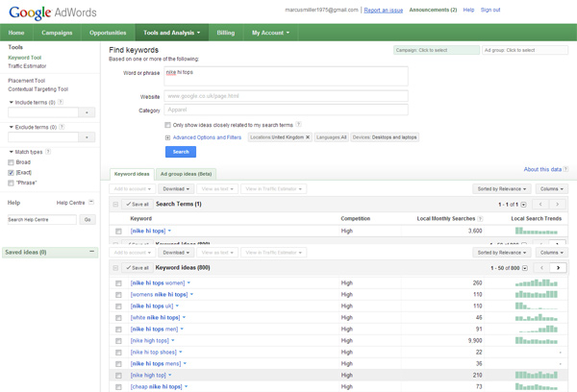Collapse the Exclude terms expander

11,127
